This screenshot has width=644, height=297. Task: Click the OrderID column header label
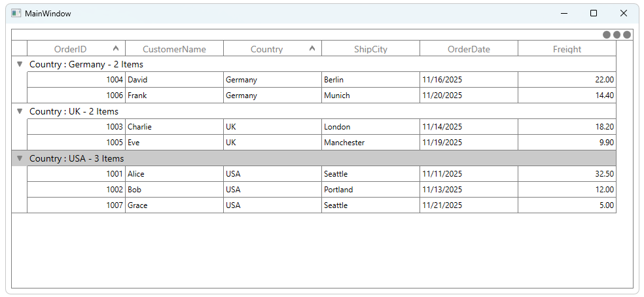70,49
